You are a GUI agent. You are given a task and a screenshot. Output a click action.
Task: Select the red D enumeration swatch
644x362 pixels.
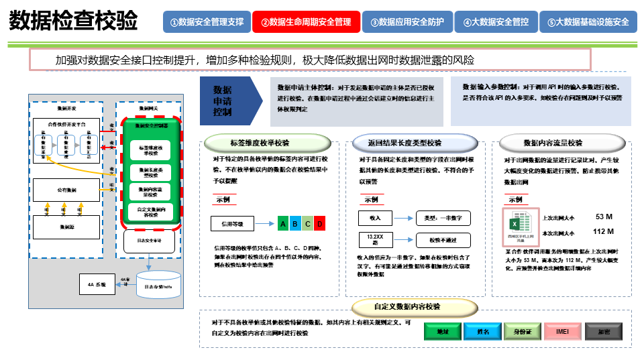(x=319, y=224)
